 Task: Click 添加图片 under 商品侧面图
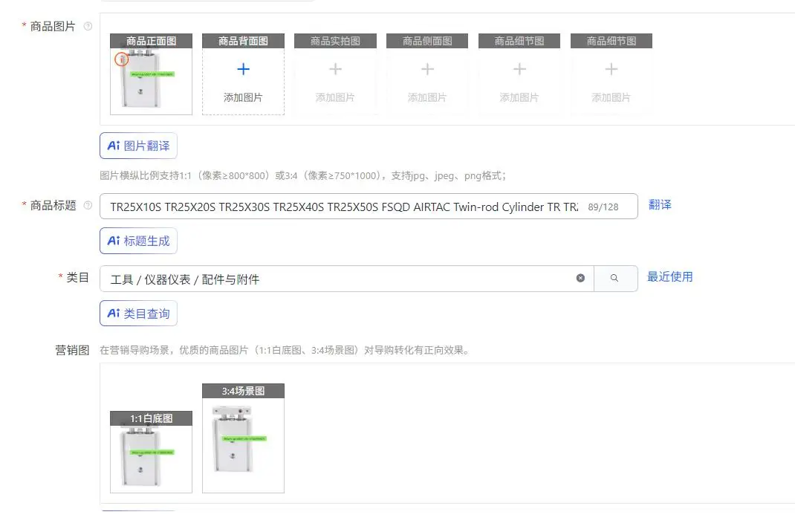[x=427, y=97]
